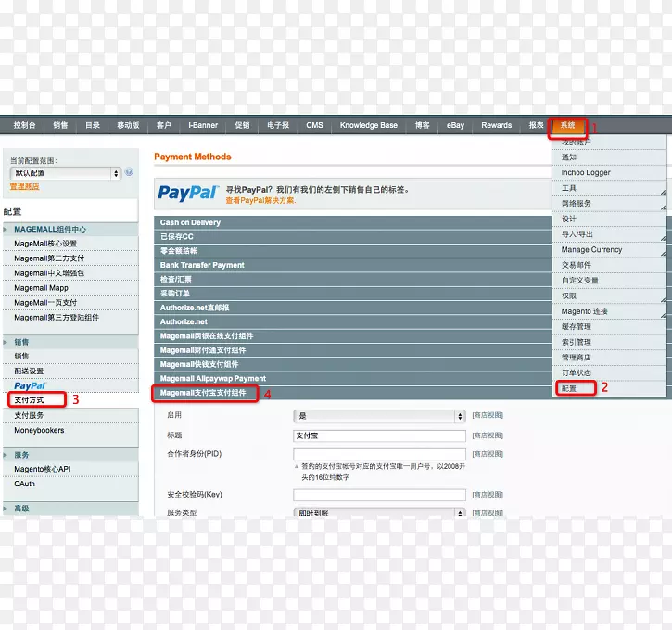
Task: Open the PayPal item in left sidebar
Action: pos(30,385)
